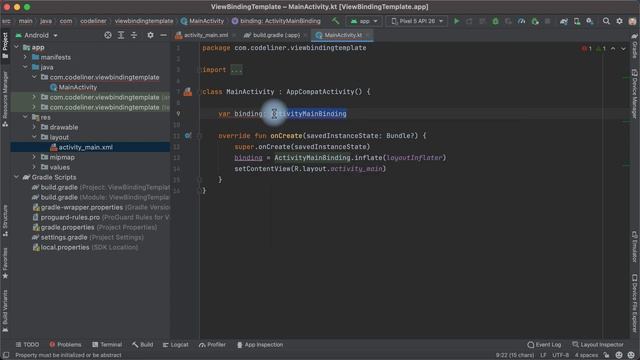
Task: Click the 4 spaces indent status entry
Action: [x=586, y=356]
